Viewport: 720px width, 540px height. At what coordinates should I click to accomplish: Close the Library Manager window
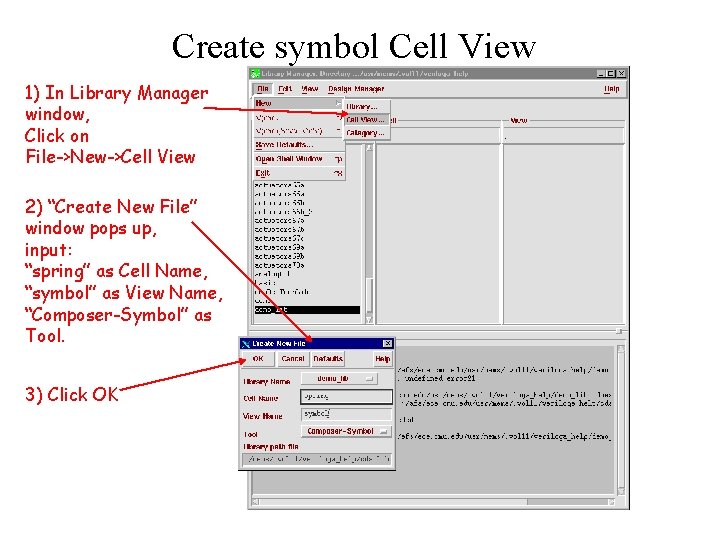(x=621, y=73)
